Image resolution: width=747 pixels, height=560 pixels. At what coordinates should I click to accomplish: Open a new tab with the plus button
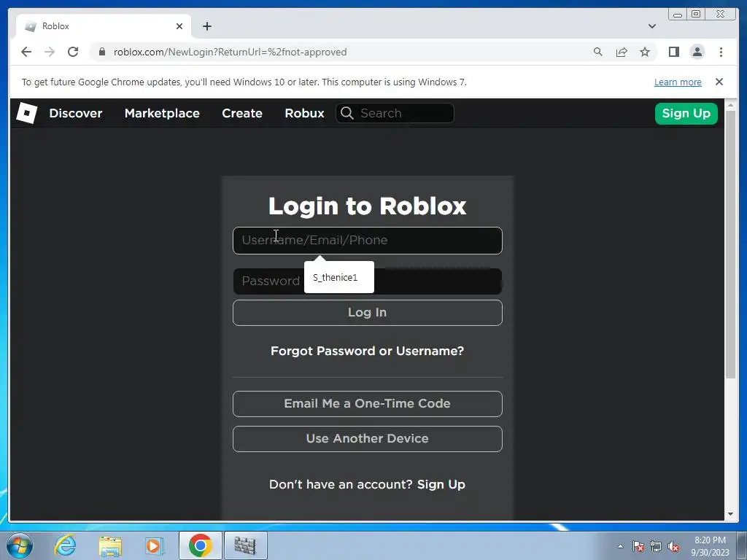(x=206, y=26)
